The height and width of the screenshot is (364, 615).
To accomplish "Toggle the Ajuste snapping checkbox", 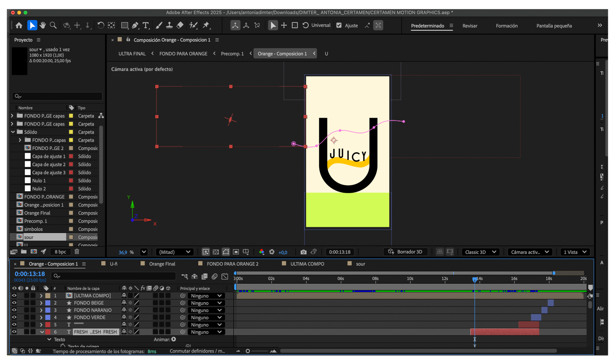I will coord(339,25).
